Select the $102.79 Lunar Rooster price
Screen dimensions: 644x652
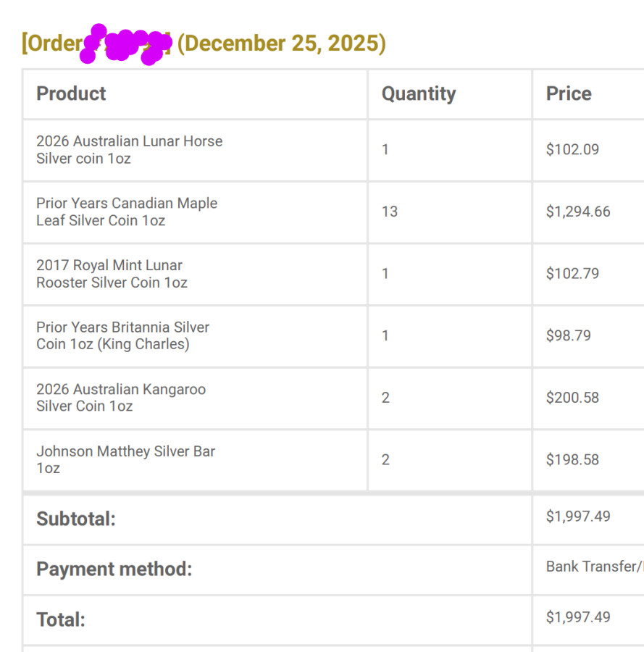[x=572, y=274]
